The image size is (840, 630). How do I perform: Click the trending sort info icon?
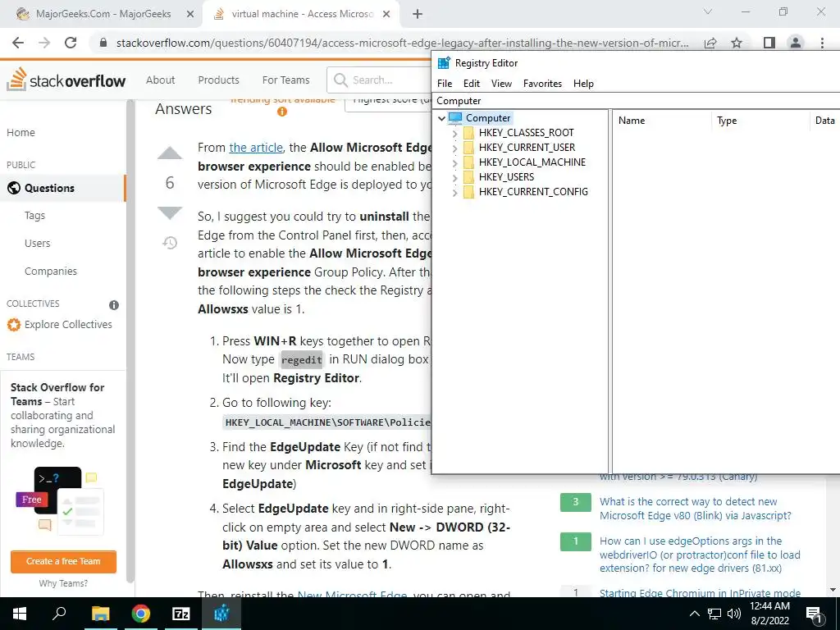click(282, 112)
